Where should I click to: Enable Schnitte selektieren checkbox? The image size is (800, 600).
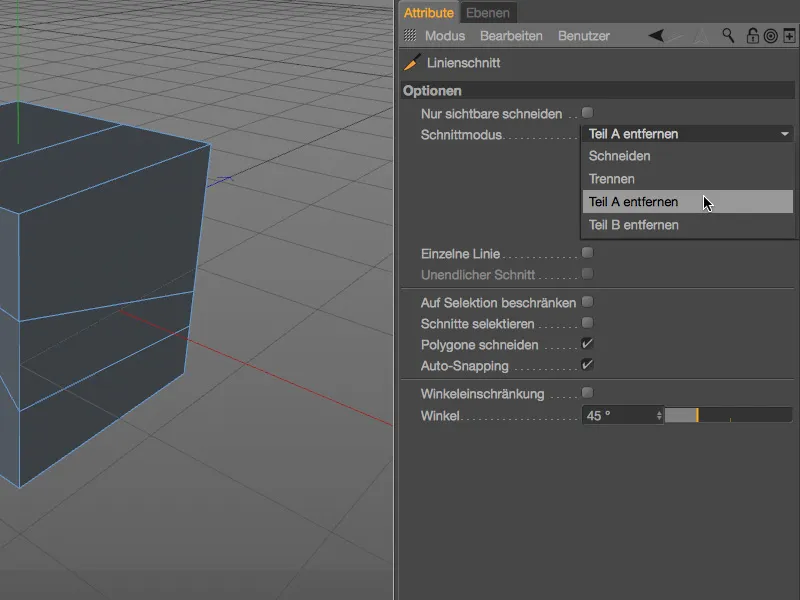click(x=587, y=322)
